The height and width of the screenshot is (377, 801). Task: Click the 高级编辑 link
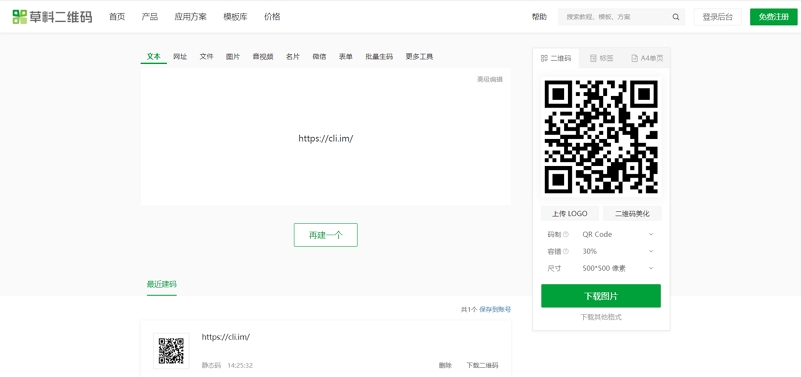pyautogui.click(x=490, y=79)
